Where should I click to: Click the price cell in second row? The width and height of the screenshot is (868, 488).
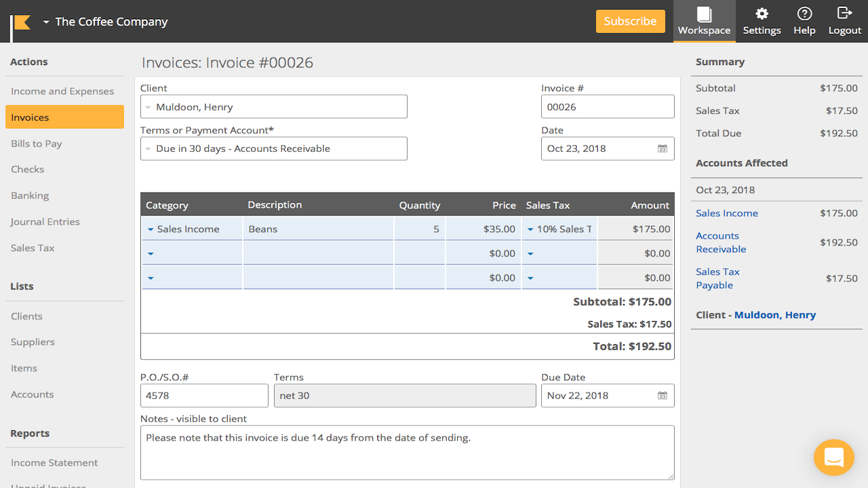coord(484,253)
